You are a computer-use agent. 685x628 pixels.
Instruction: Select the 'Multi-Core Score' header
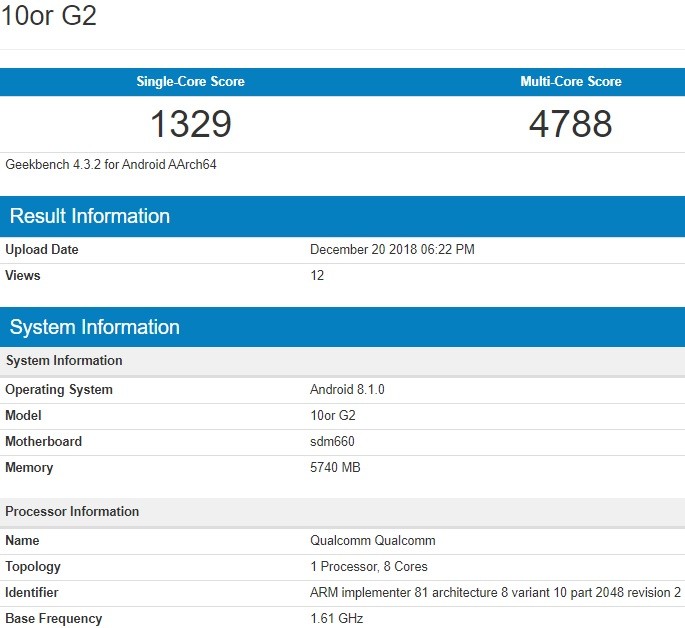[x=571, y=82]
